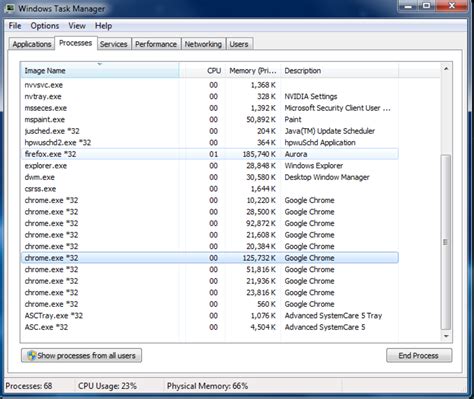The width and height of the screenshot is (474, 399).
Task: Select the ASC.exe *32 process
Action: [210, 327]
